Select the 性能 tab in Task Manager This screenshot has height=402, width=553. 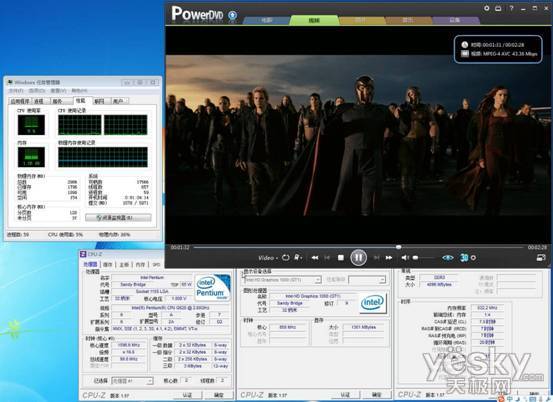pyautogui.click(x=81, y=100)
